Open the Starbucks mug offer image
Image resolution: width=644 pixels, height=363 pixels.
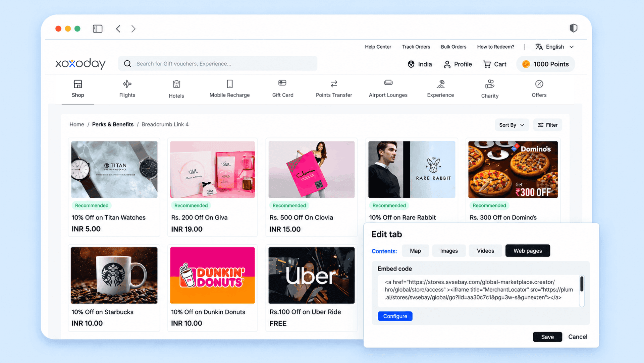(x=114, y=276)
